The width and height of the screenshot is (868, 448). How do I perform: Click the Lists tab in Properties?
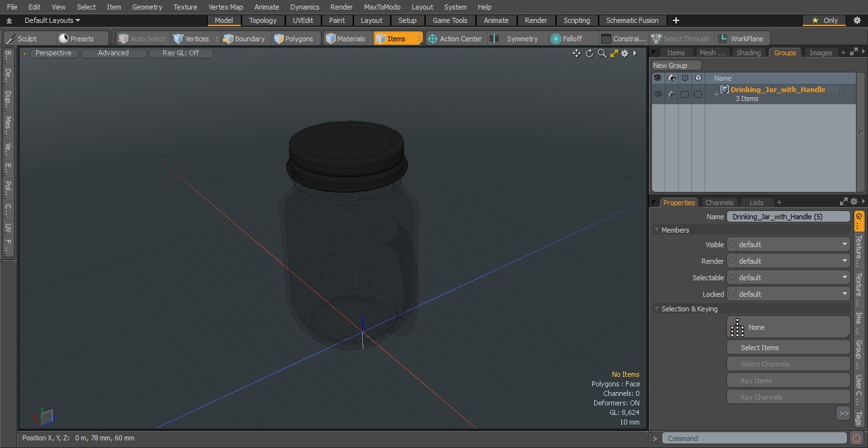[756, 203]
